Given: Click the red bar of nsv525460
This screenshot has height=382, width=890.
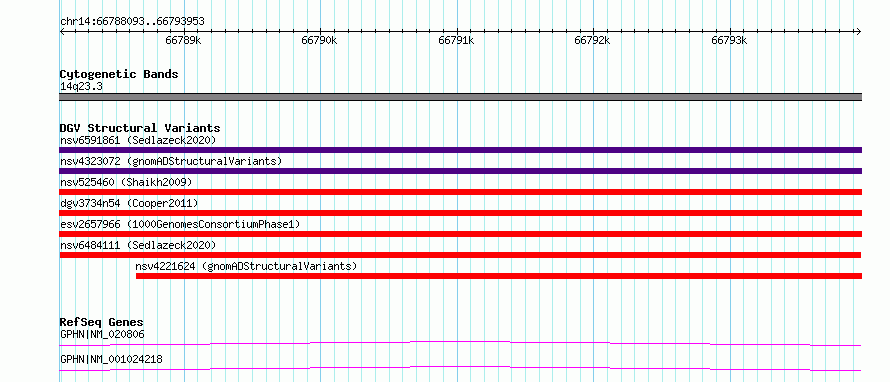Looking at the screenshot, I should tap(460, 192).
